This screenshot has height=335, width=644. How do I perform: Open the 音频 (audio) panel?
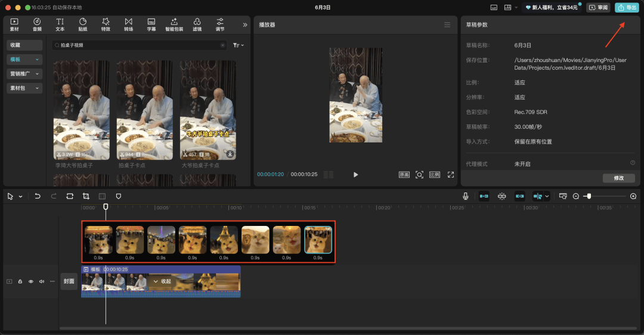point(37,24)
